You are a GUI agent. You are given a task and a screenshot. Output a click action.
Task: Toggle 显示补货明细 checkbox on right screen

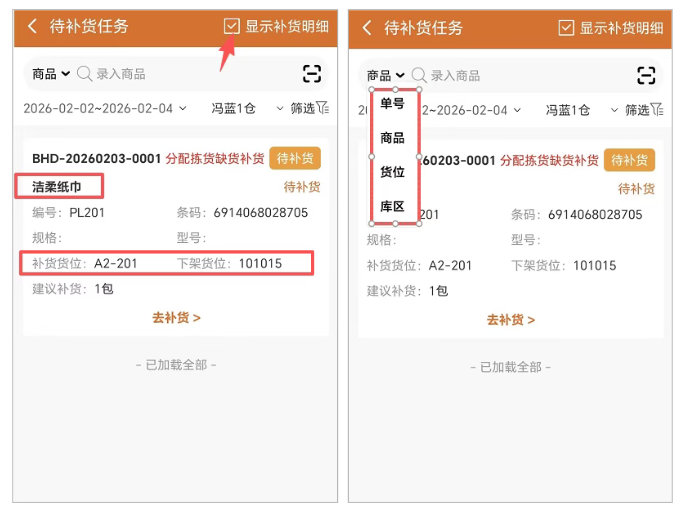pyautogui.click(x=566, y=28)
